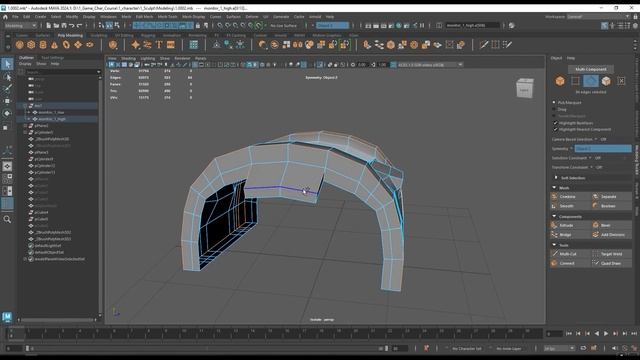Create a polygon cylinder from the shelf

[x=43, y=45]
